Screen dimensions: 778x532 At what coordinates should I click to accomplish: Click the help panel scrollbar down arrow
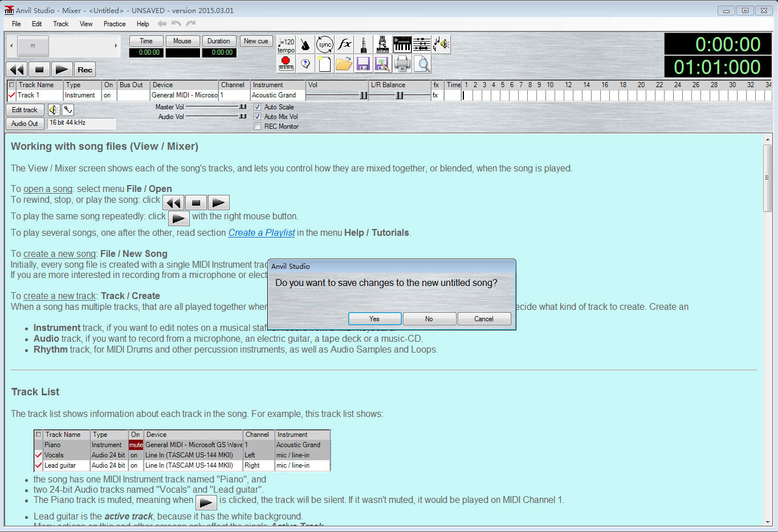coord(768,522)
